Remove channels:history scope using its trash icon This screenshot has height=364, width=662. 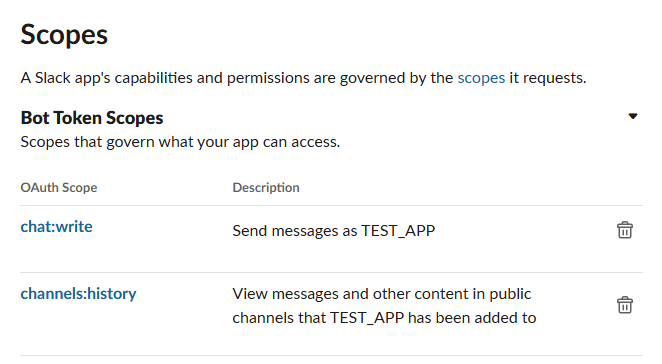624,305
